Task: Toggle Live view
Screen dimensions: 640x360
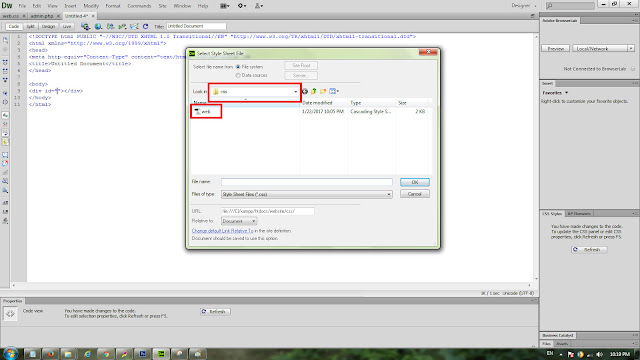Action: coord(67,27)
